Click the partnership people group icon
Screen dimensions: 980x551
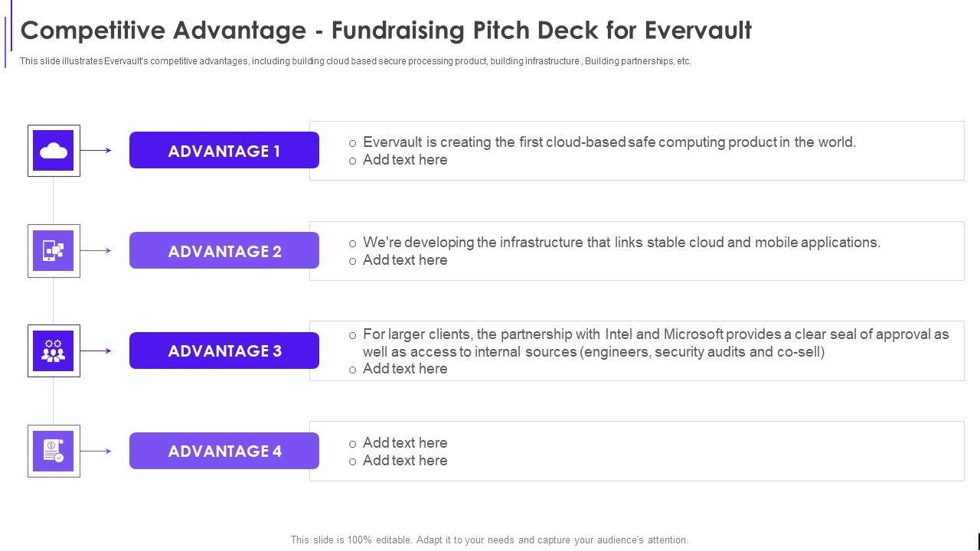54,351
